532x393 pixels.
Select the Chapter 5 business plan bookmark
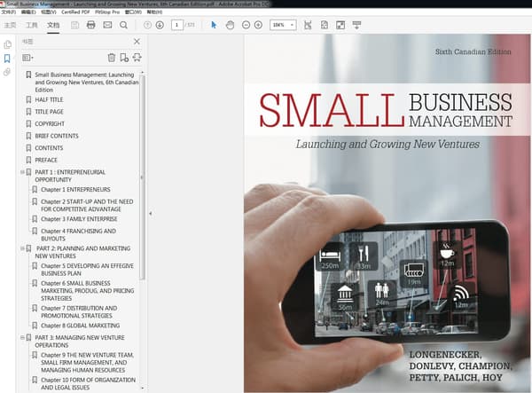pyautogui.click(x=87, y=270)
